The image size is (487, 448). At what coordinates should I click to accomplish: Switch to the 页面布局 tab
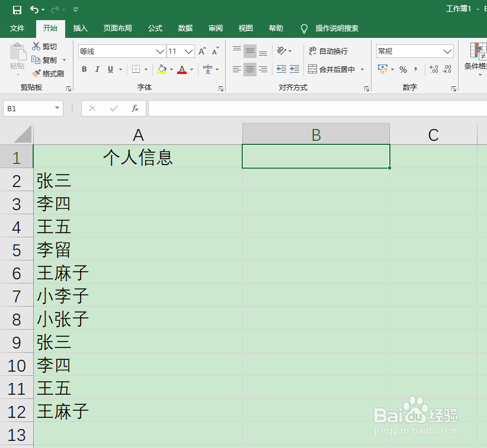point(118,28)
